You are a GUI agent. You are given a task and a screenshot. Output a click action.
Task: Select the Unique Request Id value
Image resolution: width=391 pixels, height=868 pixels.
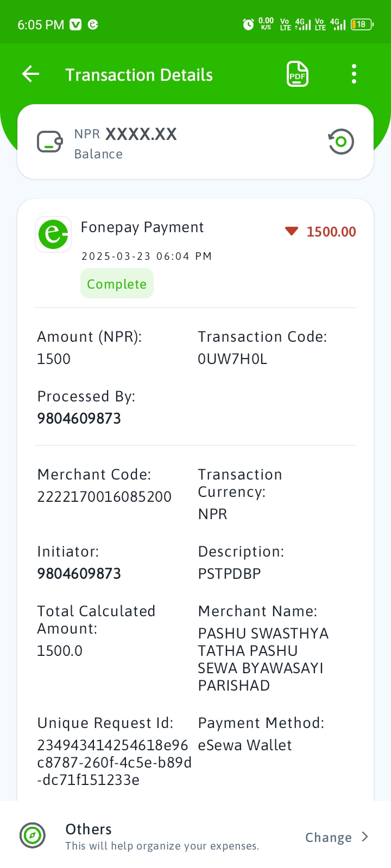point(114,762)
